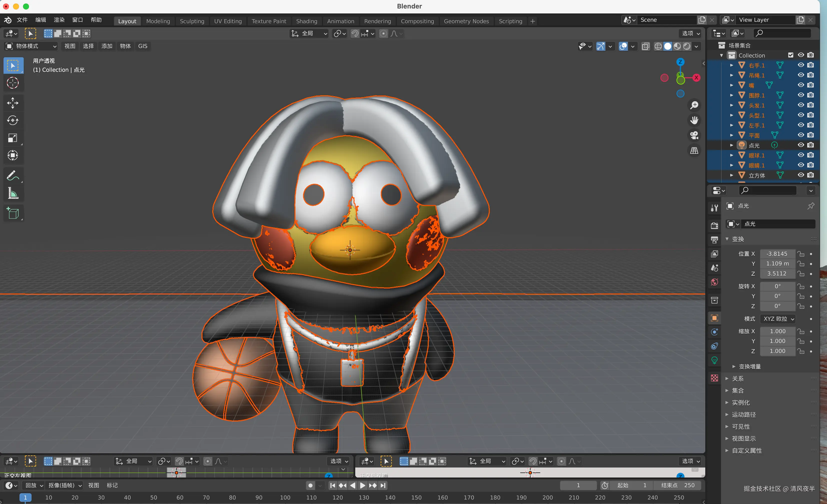827x504 pixels.
Task: Choose the Add Cube tool
Action: 13,213
